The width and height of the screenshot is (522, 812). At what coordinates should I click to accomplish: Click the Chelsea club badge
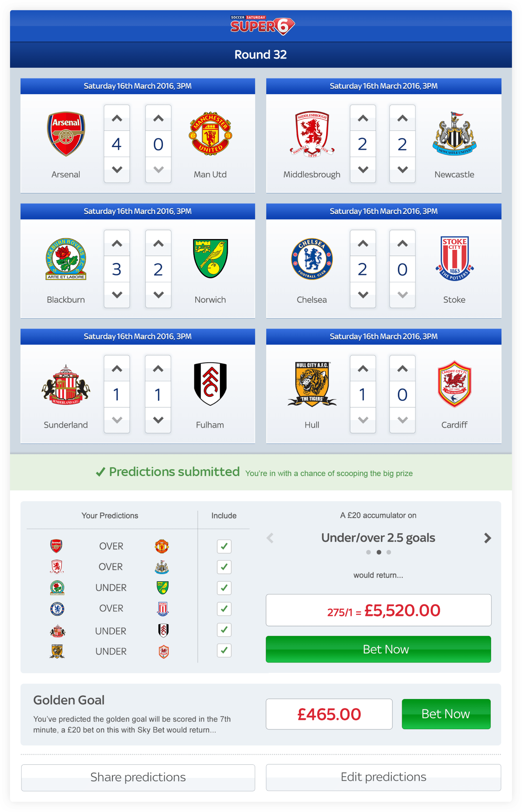tap(311, 259)
